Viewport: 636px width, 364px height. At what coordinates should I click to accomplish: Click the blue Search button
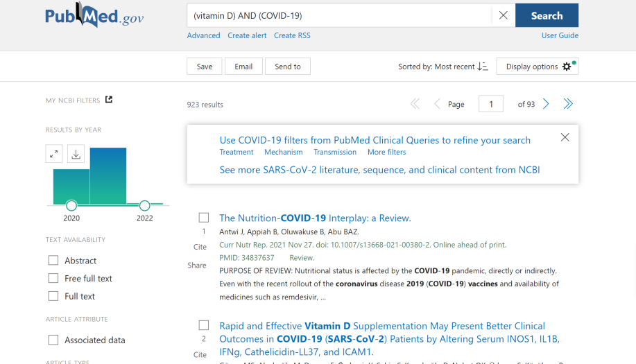pyautogui.click(x=547, y=15)
